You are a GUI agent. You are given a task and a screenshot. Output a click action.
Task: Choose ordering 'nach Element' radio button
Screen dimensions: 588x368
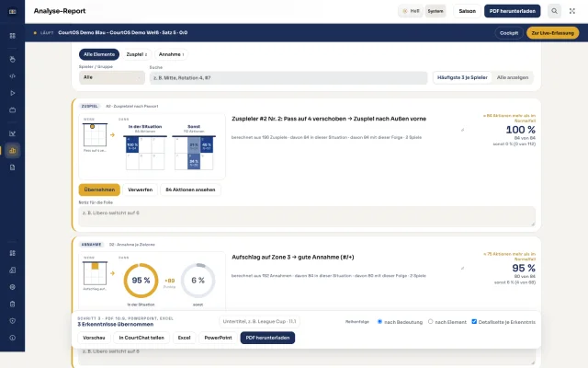pos(431,322)
